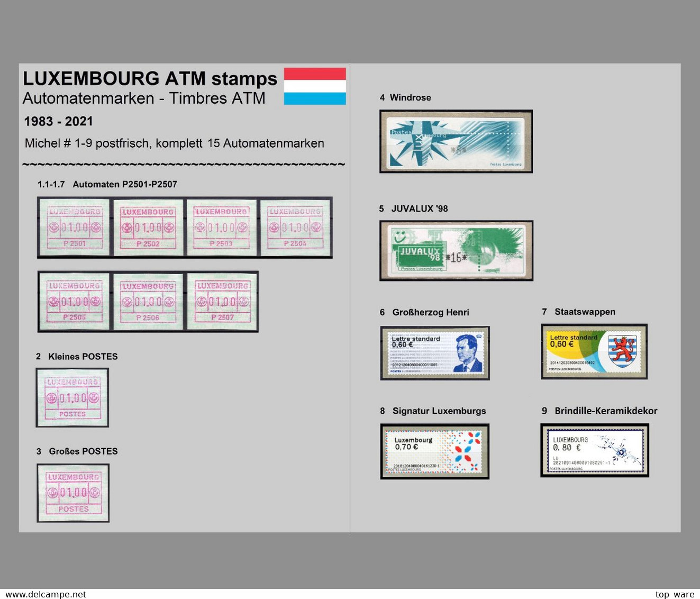Click the '7 Staatswappen' label
The width and height of the screenshot is (700, 599).
(x=579, y=312)
